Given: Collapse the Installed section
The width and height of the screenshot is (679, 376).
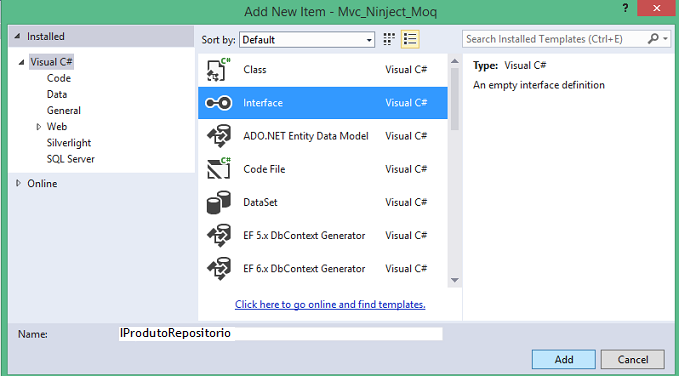Looking at the screenshot, I should point(17,36).
